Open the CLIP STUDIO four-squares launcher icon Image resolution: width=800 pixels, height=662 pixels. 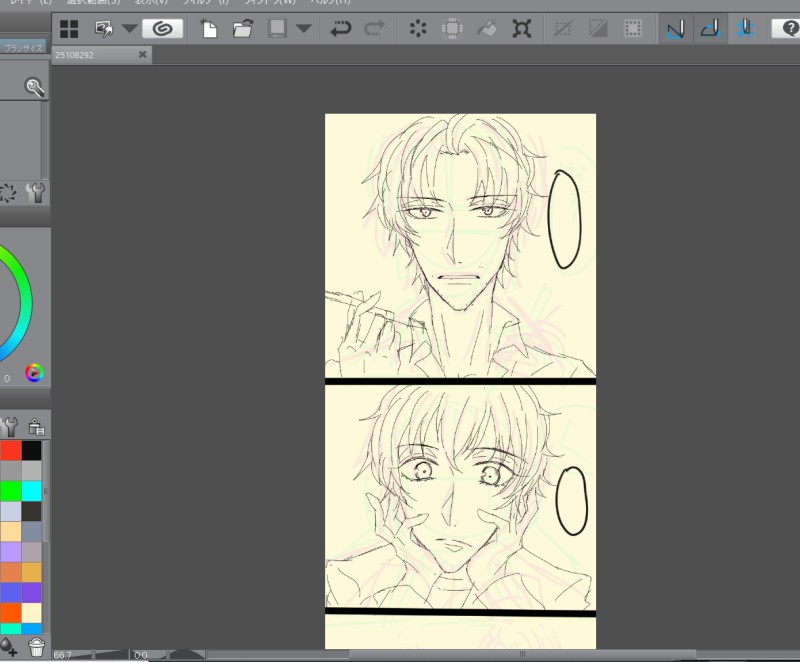[x=69, y=29]
